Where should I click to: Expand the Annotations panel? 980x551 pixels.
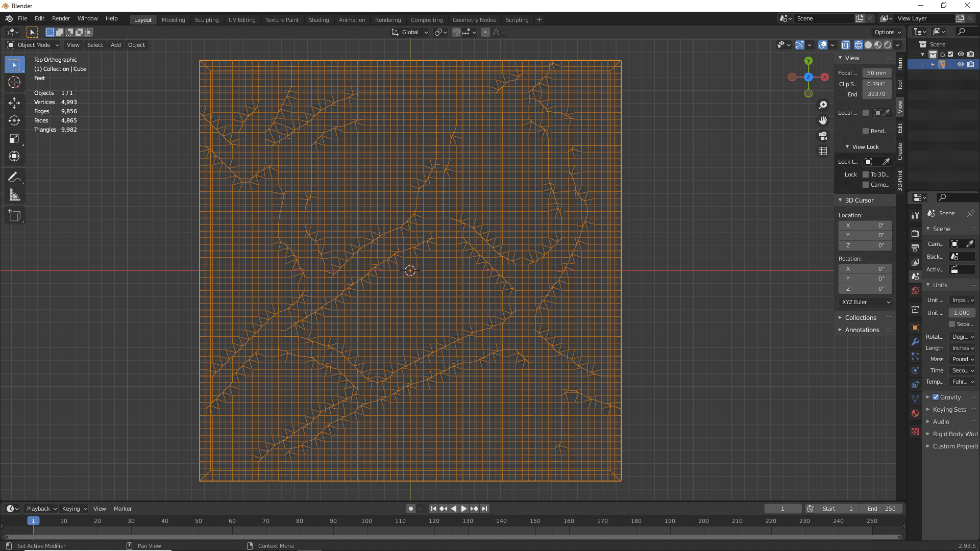tap(862, 330)
